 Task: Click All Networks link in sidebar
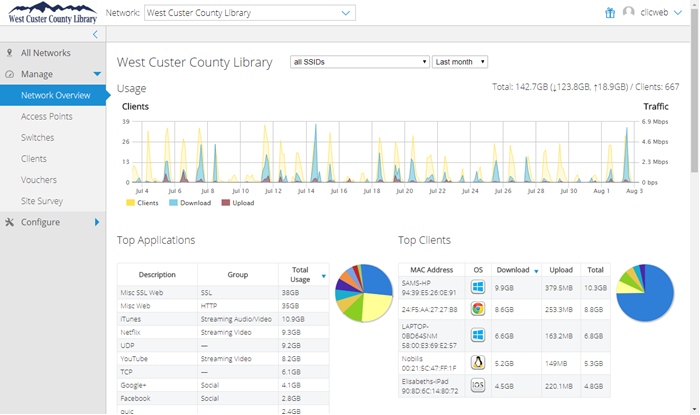coord(45,52)
